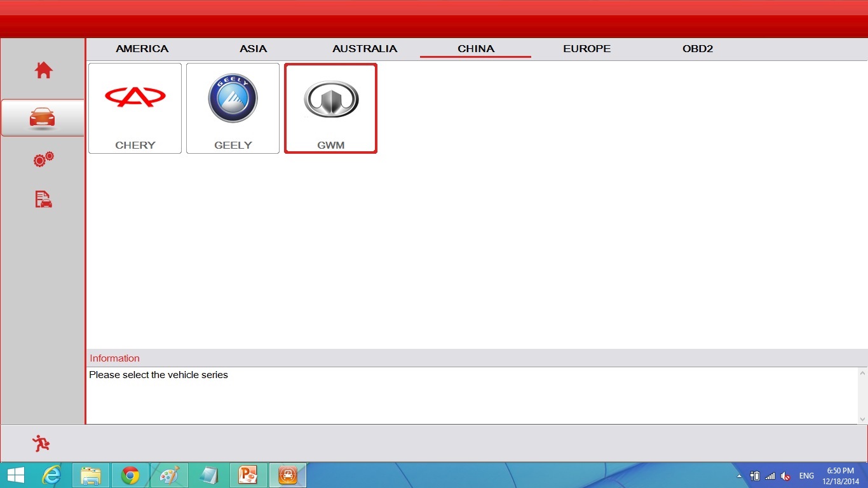Click the ENG language indicator
The height and width of the screenshot is (488, 868).
807,476
